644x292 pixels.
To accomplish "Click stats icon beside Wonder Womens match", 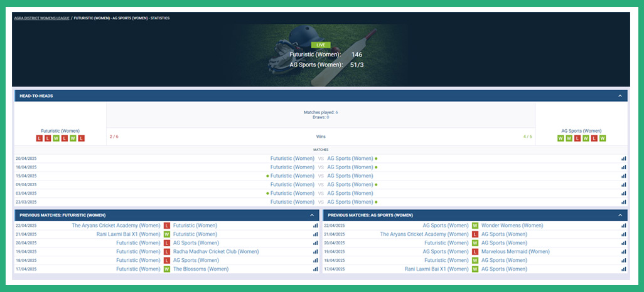I will pos(623,226).
